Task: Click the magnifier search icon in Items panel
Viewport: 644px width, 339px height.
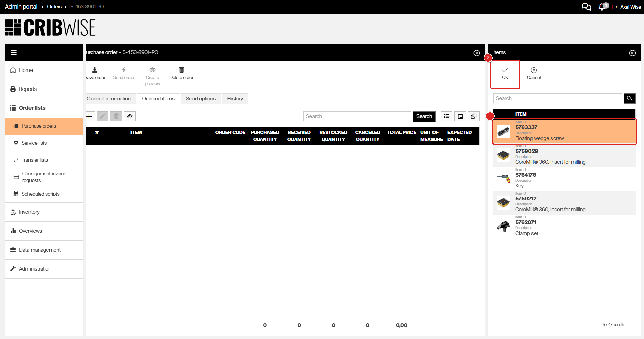Action: (629, 98)
